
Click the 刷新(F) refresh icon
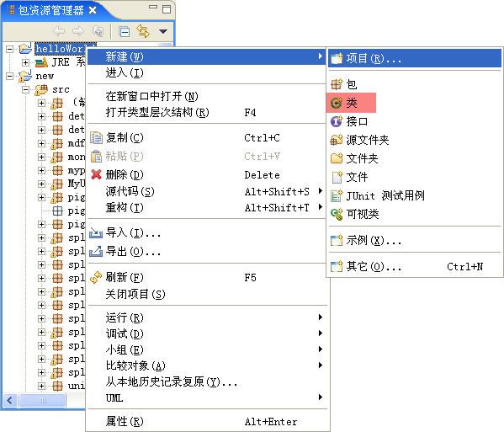pyautogui.click(x=96, y=278)
